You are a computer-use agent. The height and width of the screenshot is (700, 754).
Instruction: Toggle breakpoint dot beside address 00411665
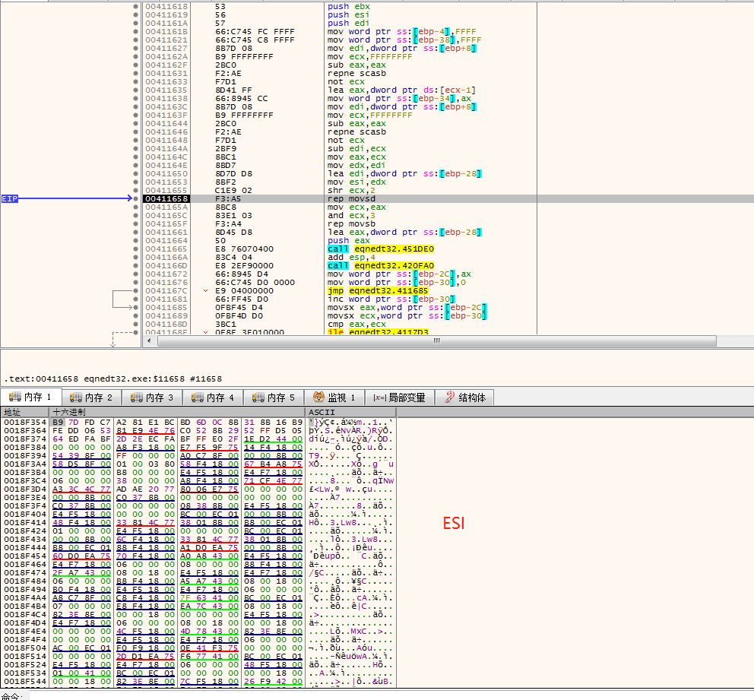[136, 249]
